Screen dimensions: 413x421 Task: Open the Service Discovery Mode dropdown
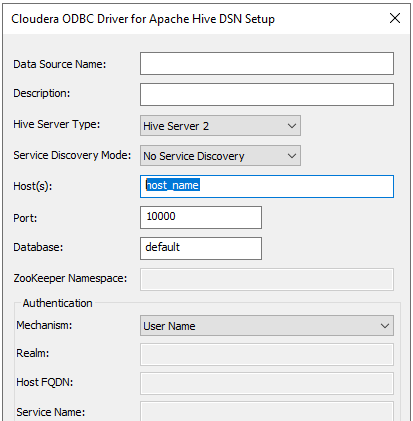pyautogui.click(x=220, y=156)
